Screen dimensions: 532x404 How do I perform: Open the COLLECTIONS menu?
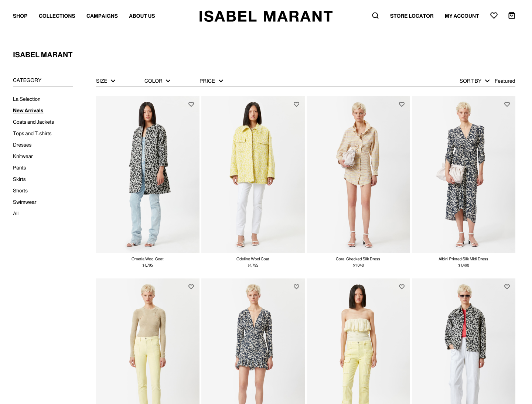(57, 16)
